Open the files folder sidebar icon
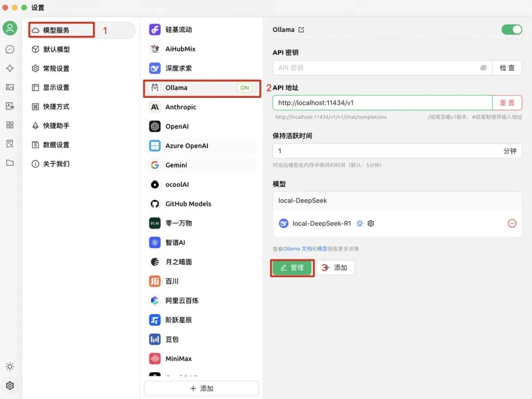532x399 pixels. coord(10,163)
